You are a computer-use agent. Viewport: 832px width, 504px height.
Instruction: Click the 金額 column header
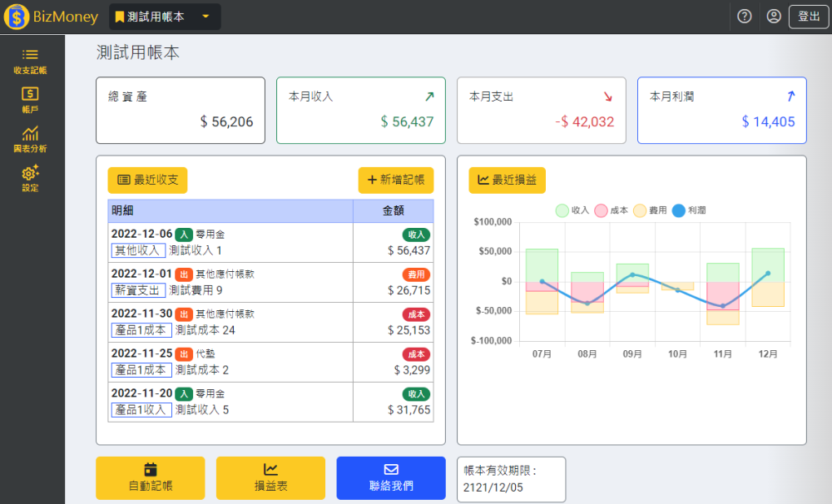pyautogui.click(x=394, y=210)
